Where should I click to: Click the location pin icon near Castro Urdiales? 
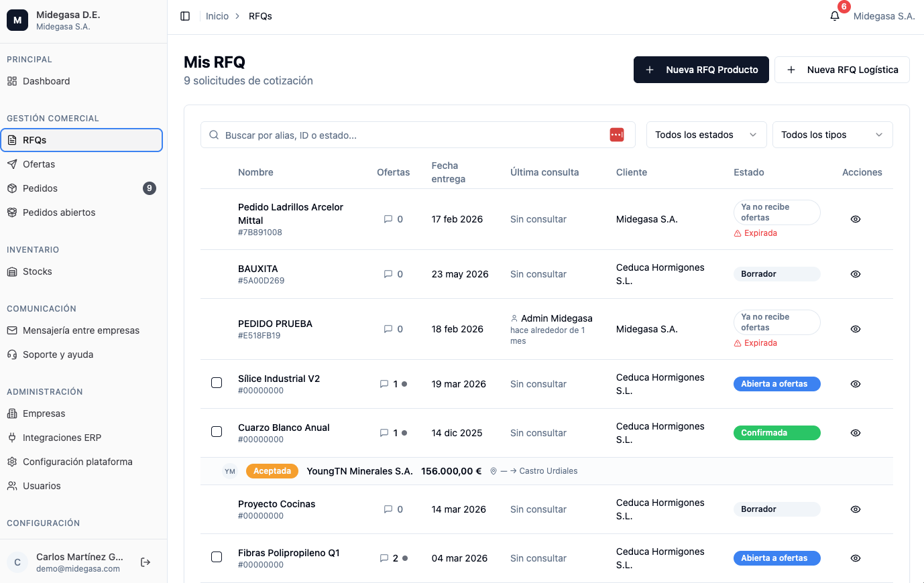pyautogui.click(x=494, y=471)
